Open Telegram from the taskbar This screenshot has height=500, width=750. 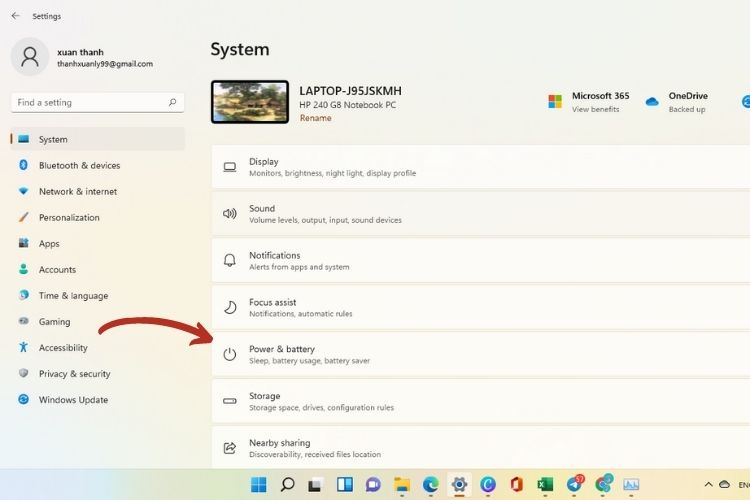pos(574,485)
